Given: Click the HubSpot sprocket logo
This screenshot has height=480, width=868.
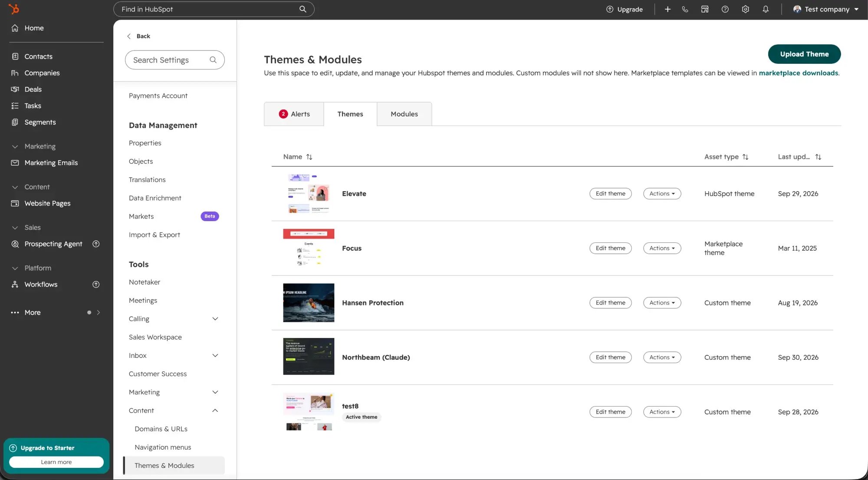Looking at the screenshot, I should [x=14, y=9].
